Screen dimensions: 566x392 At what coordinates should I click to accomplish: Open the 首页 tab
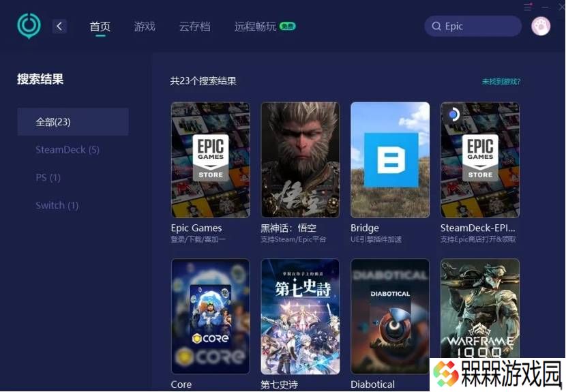[100, 27]
